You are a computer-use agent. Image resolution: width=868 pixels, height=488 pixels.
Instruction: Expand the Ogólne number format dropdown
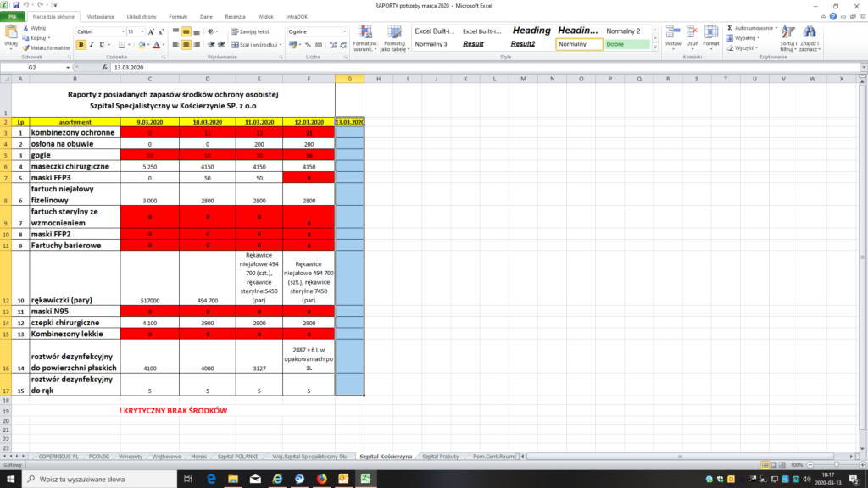pyautogui.click(x=344, y=31)
